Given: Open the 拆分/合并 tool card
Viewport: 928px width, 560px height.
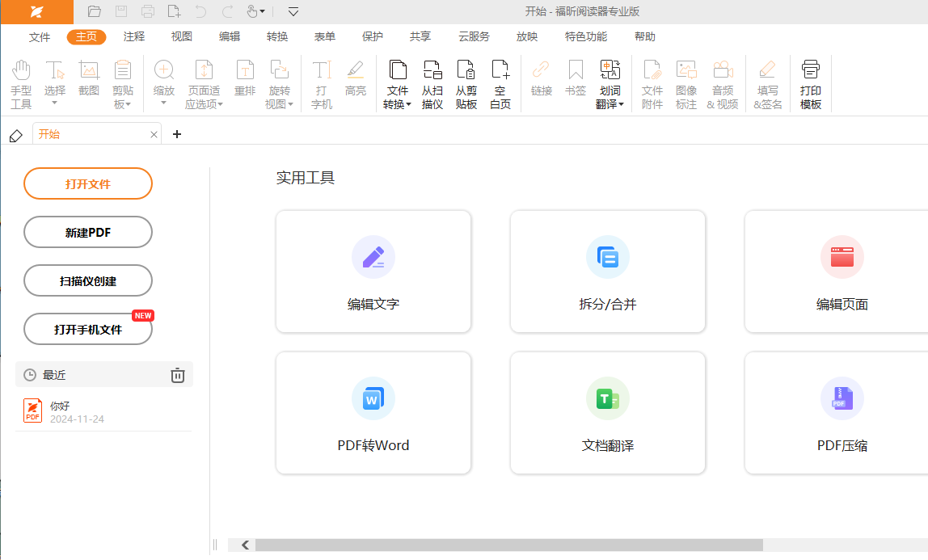Looking at the screenshot, I should [x=608, y=272].
